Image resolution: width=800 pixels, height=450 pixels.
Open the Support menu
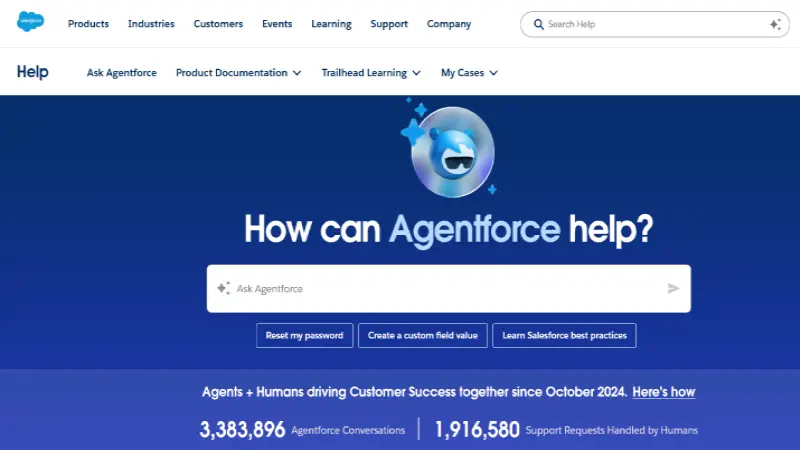tap(389, 24)
